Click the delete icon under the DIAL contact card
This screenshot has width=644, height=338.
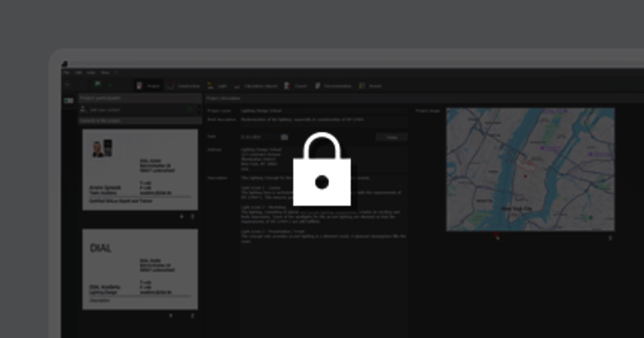193,316
